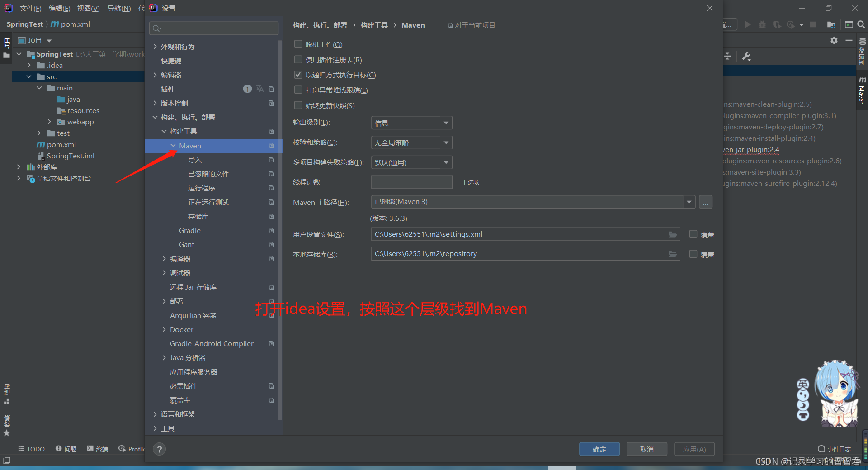Image resolution: width=868 pixels, height=470 pixels.
Task: Open the 问题 problems tool window
Action: [x=66, y=449]
